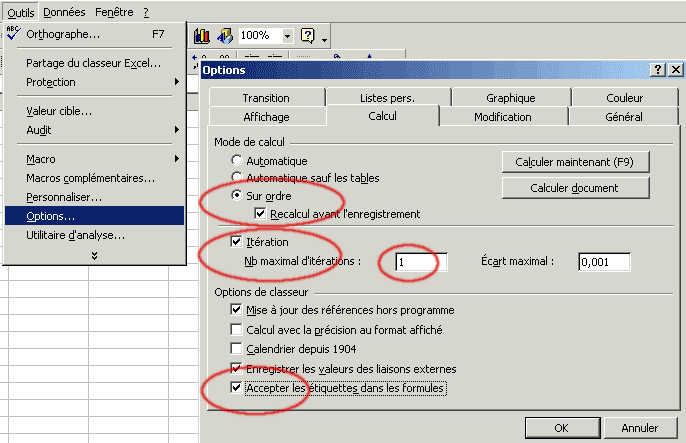The width and height of the screenshot is (686, 443).
Task: Expand the toolbar options arrow after help
Action: 324,40
